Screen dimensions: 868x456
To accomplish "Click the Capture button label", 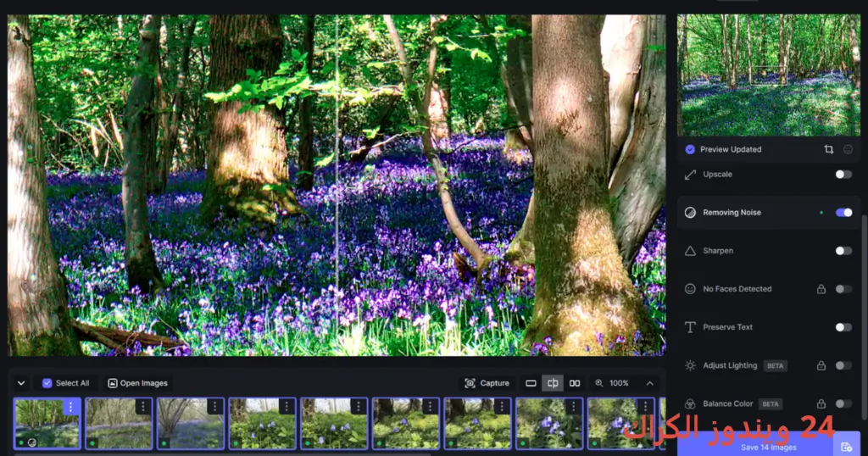I will coord(494,383).
